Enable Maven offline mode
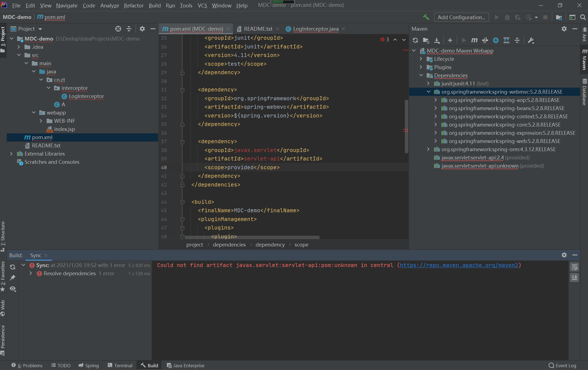 tap(496, 40)
